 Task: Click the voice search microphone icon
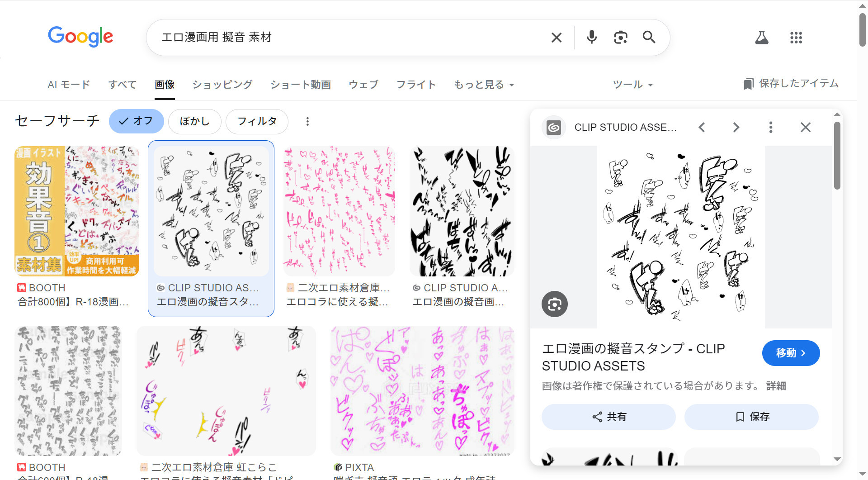coord(591,37)
